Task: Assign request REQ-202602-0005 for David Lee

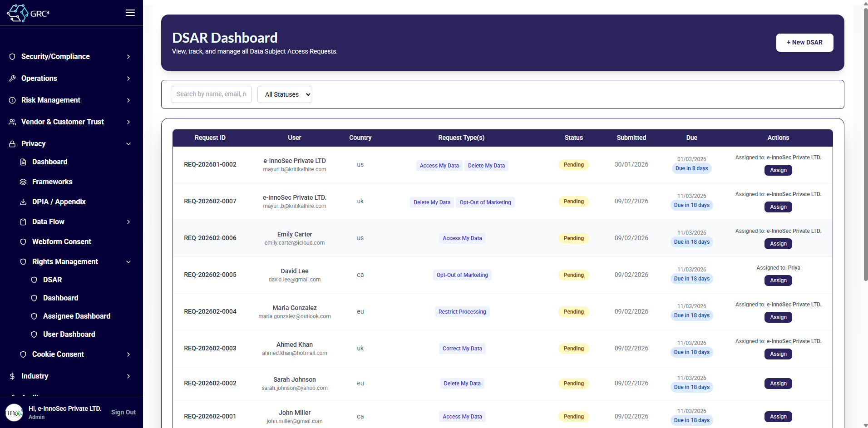Action: 778,280
